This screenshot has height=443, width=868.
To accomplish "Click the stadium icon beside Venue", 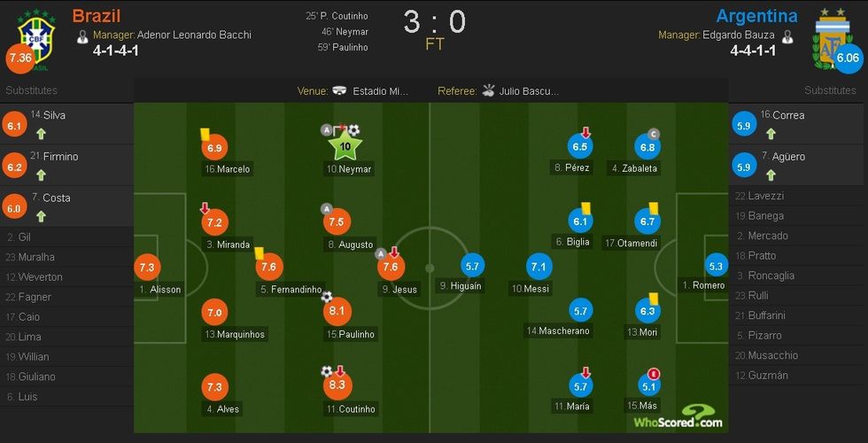I will (x=340, y=90).
